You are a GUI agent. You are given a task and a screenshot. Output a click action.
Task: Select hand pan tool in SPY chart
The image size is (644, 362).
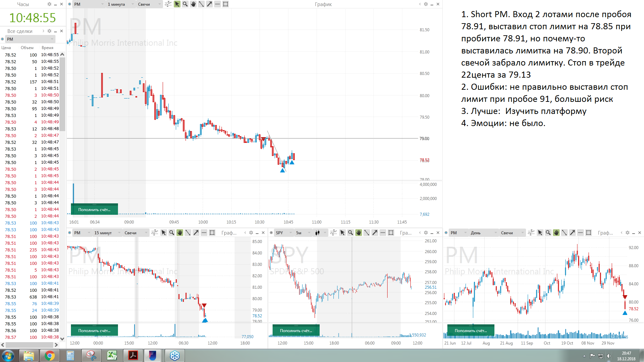point(359,233)
